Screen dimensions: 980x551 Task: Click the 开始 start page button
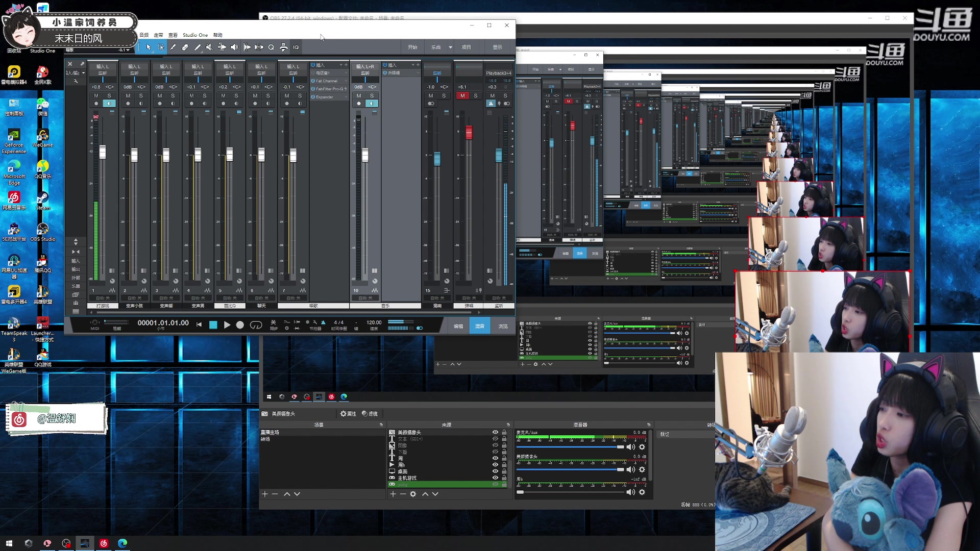point(412,47)
